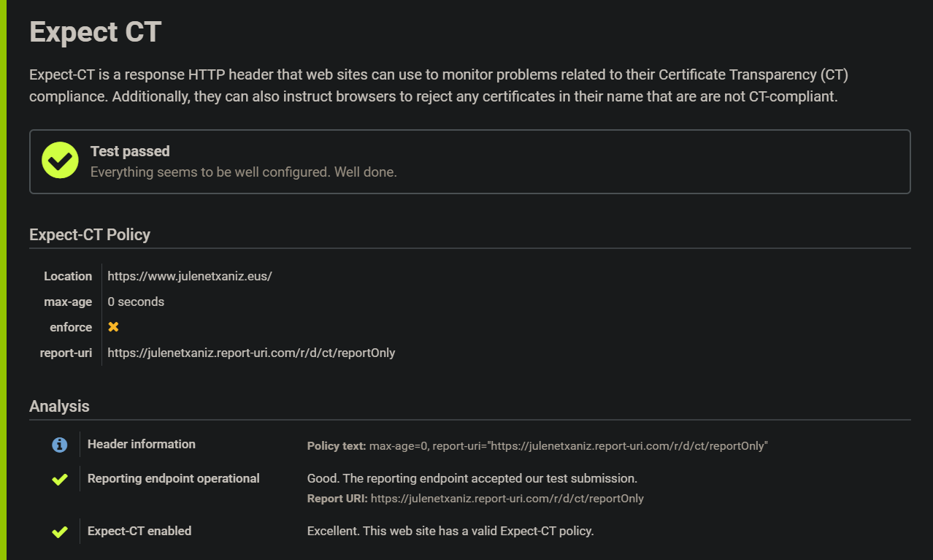Click the Analysis section heading
This screenshot has height=560, width=933.
[x=59, y=406]
